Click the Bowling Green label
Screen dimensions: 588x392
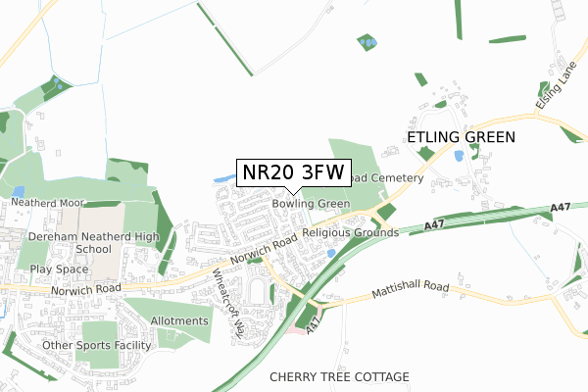click(x=311, y=204)
